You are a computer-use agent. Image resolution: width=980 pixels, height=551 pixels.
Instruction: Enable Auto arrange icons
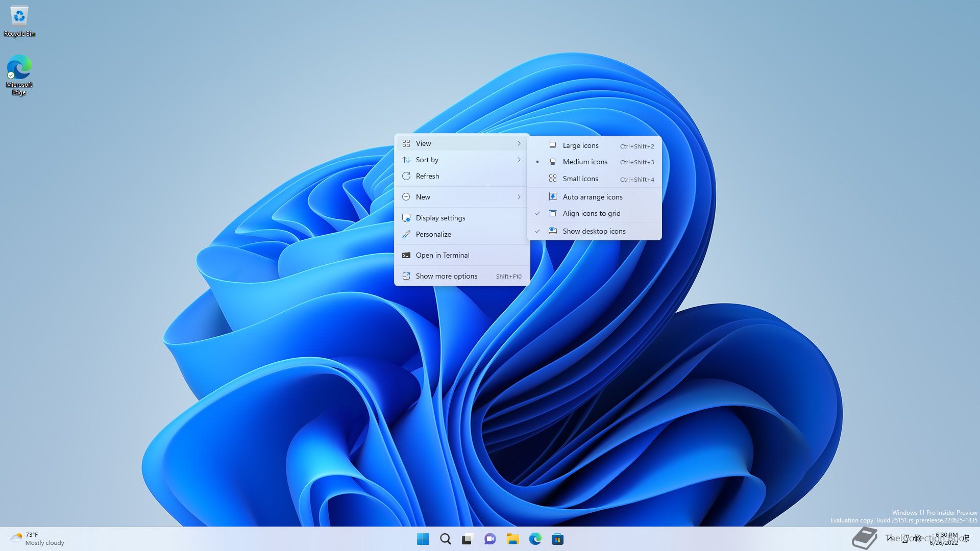pos(594,197)
